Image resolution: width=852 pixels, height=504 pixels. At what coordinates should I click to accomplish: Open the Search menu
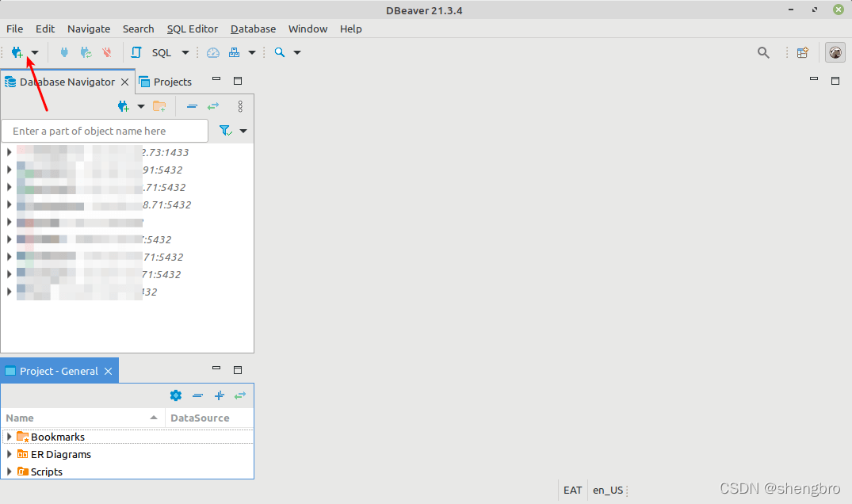click(138, 29)
